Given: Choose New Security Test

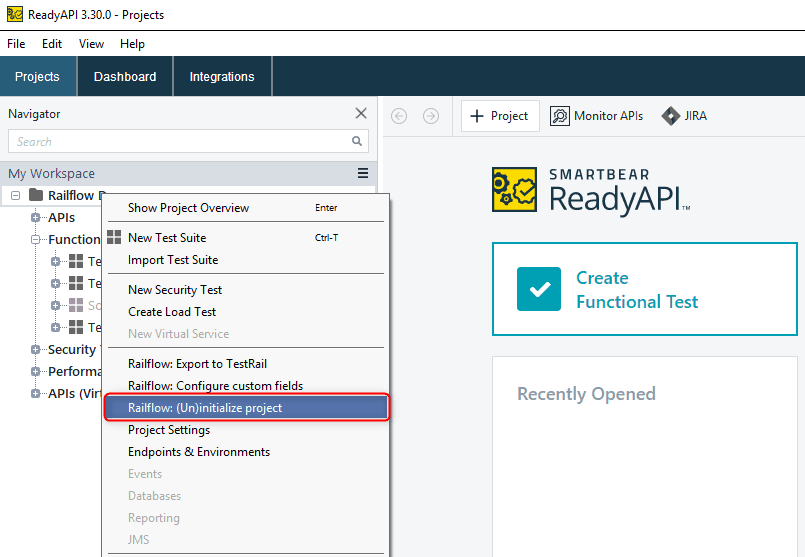Looking at the screenshot, I should [x=245, y=290].
